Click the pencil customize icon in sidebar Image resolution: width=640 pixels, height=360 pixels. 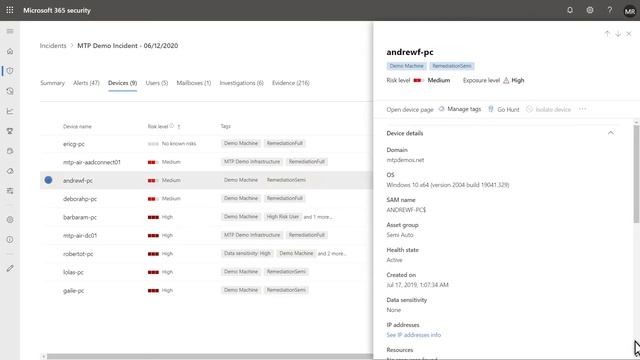(x=10, y=268)
